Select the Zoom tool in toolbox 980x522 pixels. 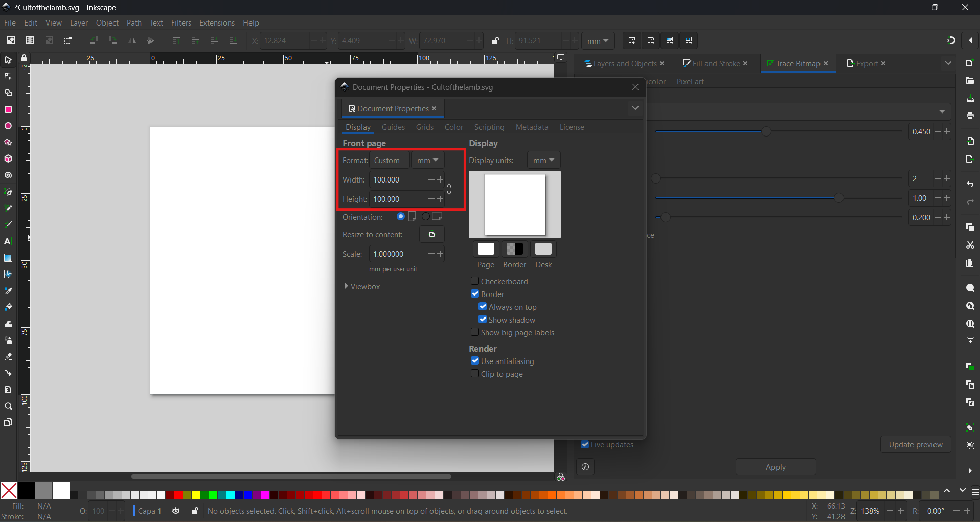pos(8,406)
